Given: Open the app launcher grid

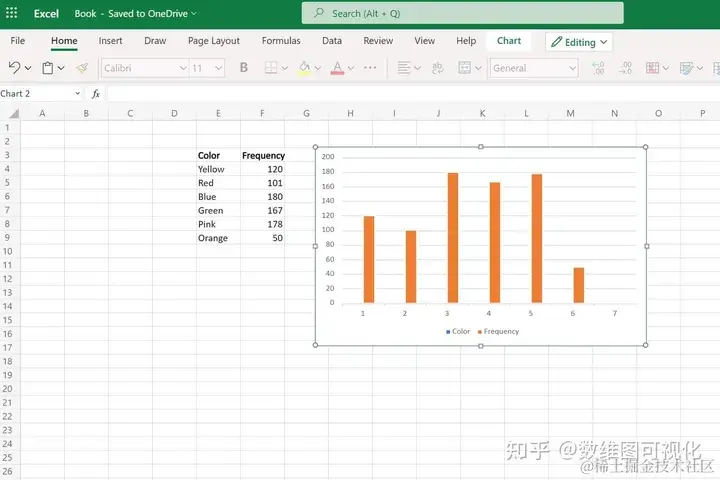Looking at the screenshot, I should click(11, 13).
